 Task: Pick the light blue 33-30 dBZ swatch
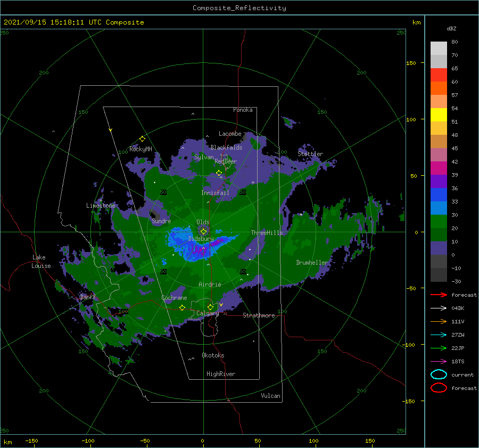pos(439,208)
